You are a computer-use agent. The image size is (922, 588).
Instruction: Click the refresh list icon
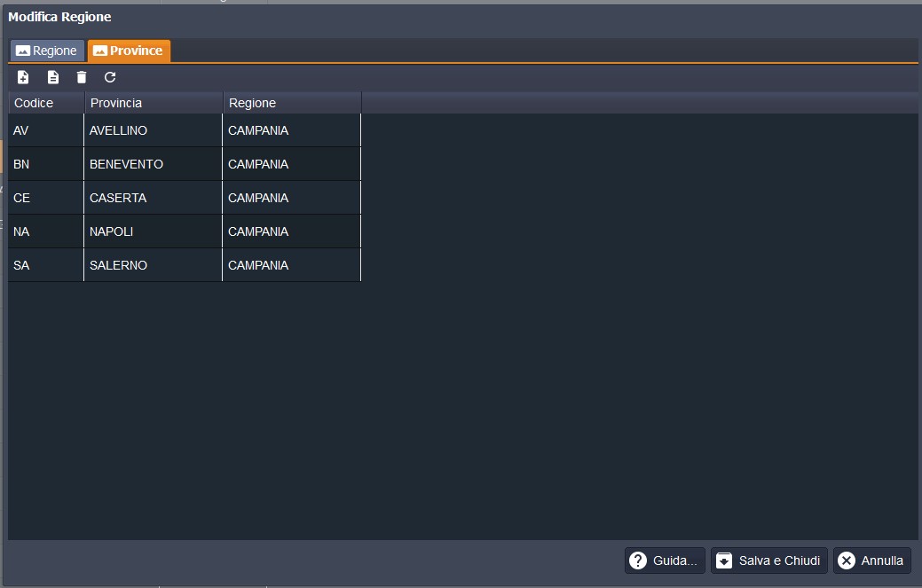pos(110,77)
